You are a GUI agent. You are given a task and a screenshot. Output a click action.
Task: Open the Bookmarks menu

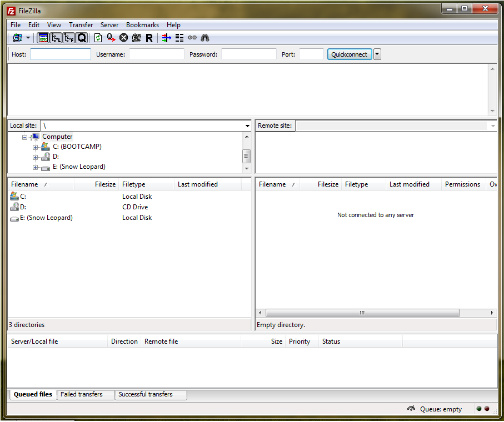[x=142, y=25]
